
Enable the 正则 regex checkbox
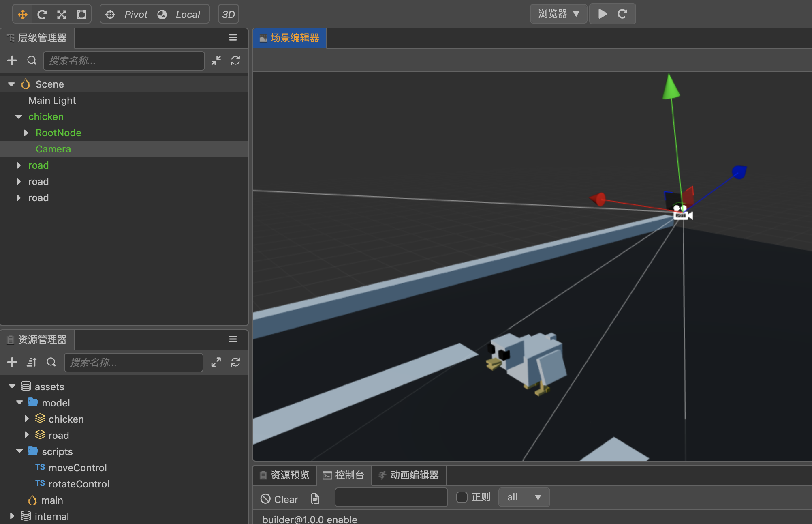462,497
